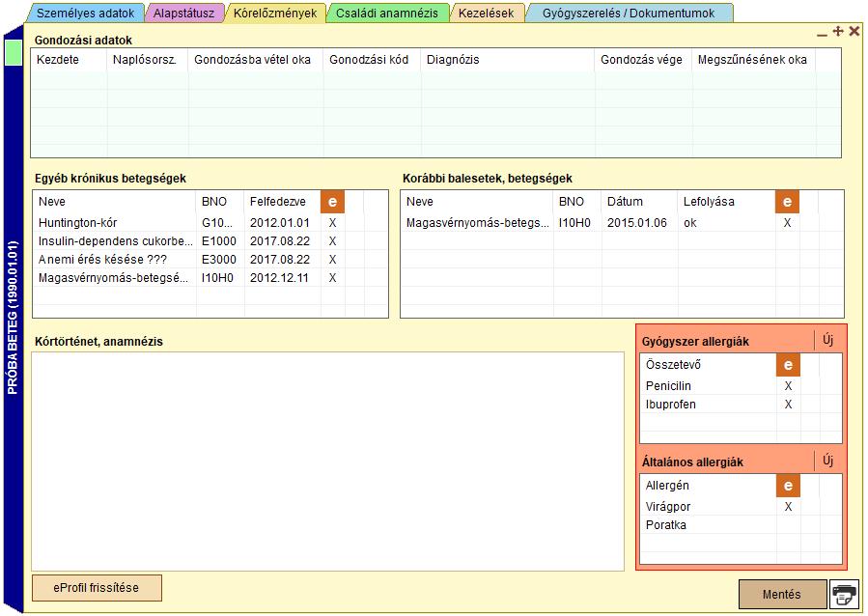The width and height of the screenshot is (868, 616).
Task: Expand the panel with the plus icon
Action: (838, 32)
